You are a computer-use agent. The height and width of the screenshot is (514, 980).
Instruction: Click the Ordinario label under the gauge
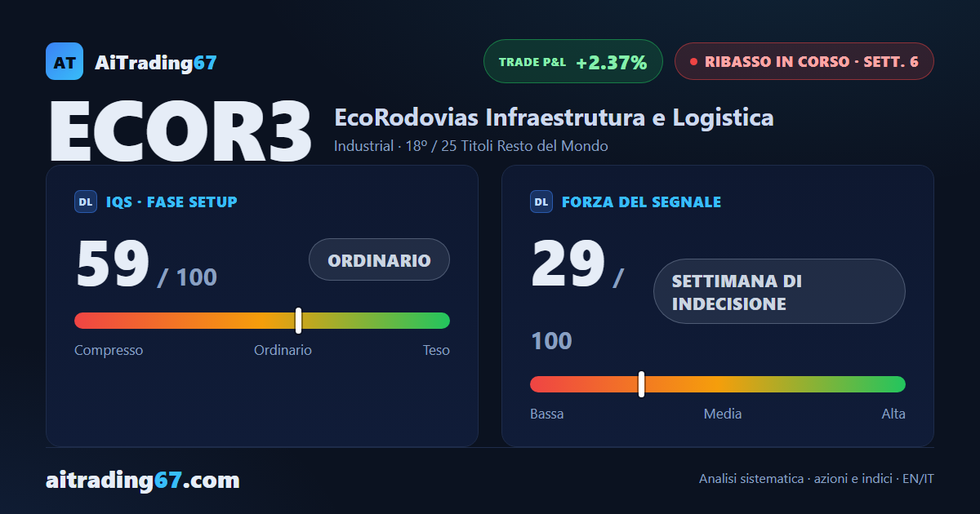(x=283, y=350)
